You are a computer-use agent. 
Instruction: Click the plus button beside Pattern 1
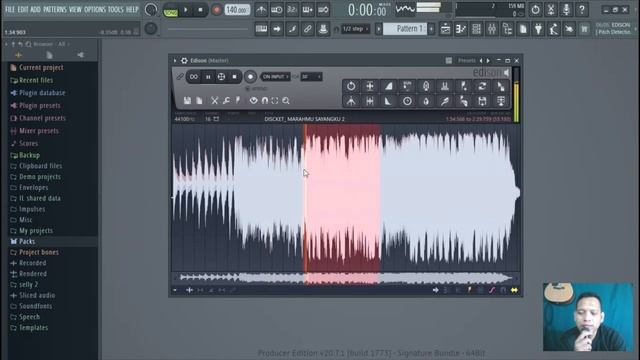click(431, 29)
